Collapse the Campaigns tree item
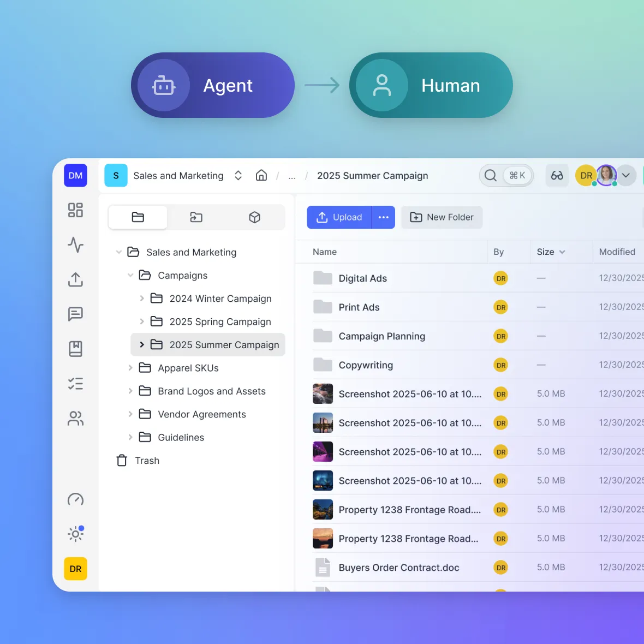Viewport: 644px width, 644px height. coord(131,275)
